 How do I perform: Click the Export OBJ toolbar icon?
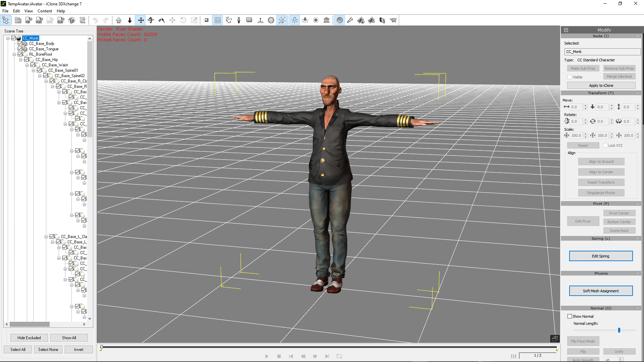[61, 20]
